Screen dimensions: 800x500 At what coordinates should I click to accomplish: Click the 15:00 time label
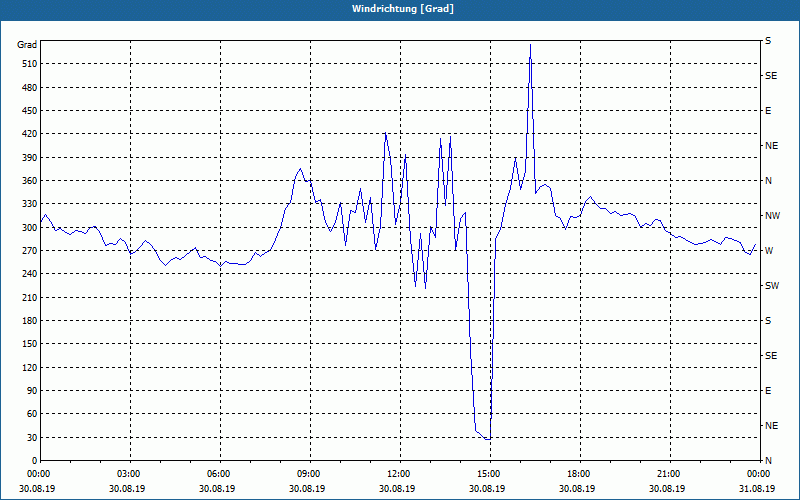(x=487, y=474)
